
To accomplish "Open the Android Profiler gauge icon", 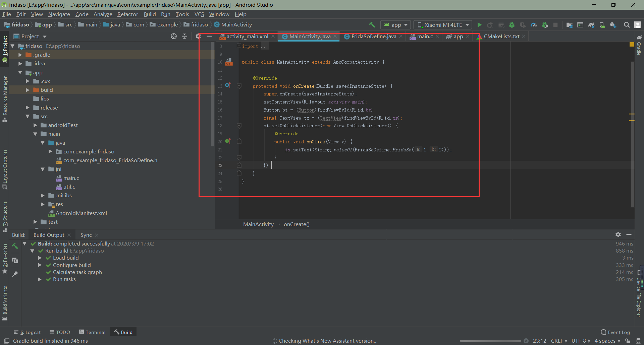I will point(534,25).
